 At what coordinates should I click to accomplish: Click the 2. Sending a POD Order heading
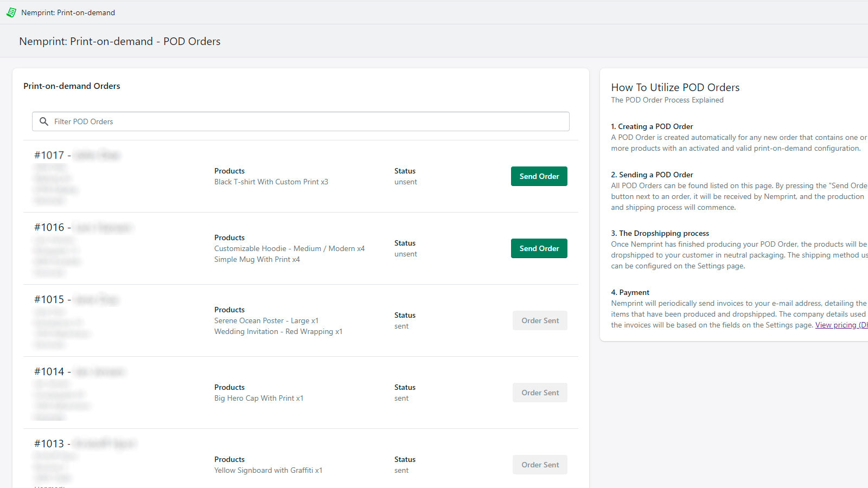(652, 175)
